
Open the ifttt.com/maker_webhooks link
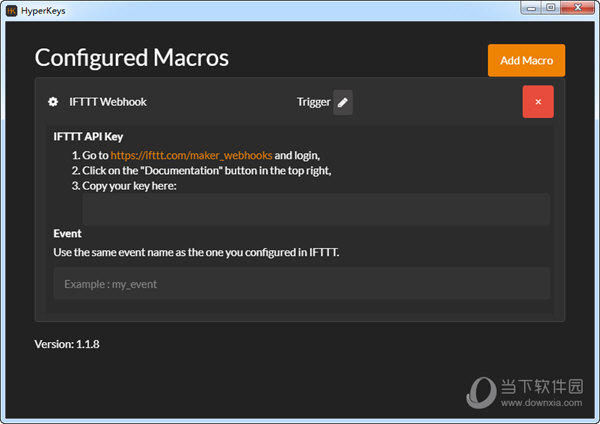(191, 155)
